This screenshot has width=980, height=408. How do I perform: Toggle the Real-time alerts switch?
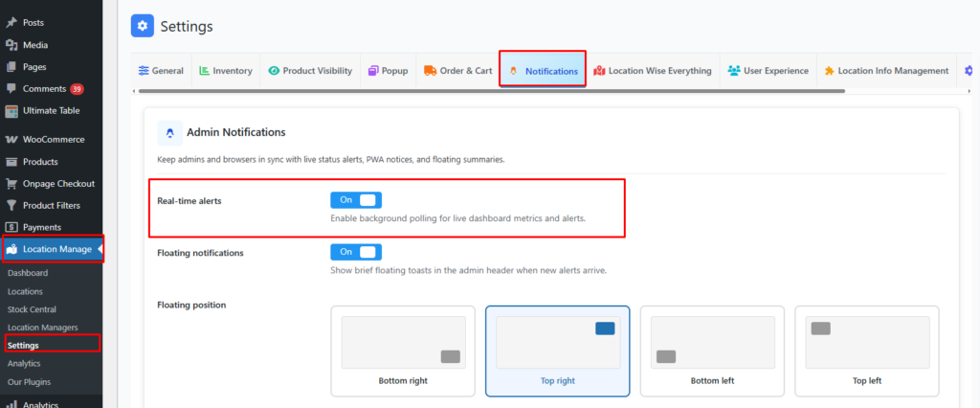[356, 199]
